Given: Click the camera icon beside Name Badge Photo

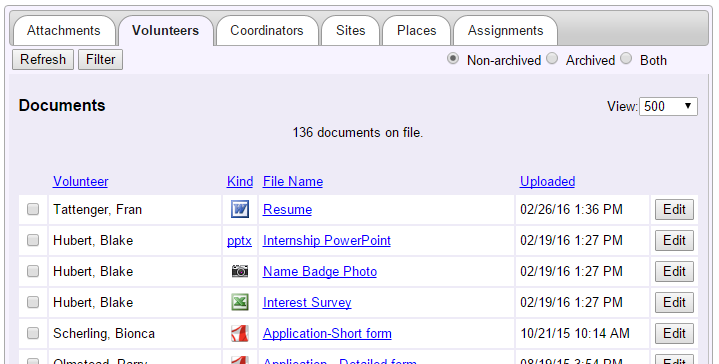Looking at the screenshot, I should (240, 271).
